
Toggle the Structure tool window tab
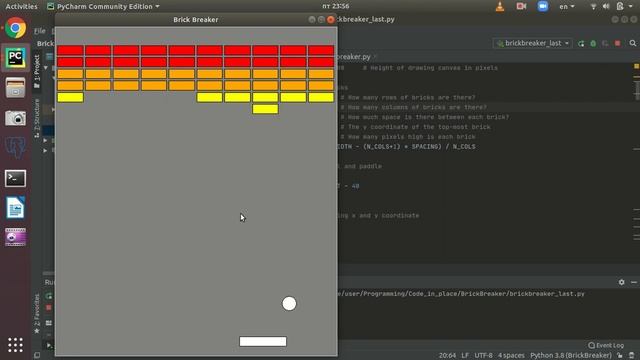37,118
